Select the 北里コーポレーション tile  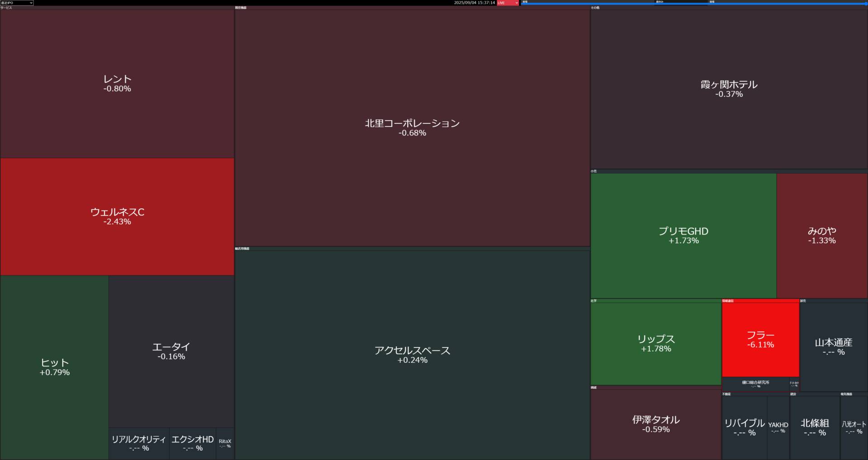[x=412, y=128]
